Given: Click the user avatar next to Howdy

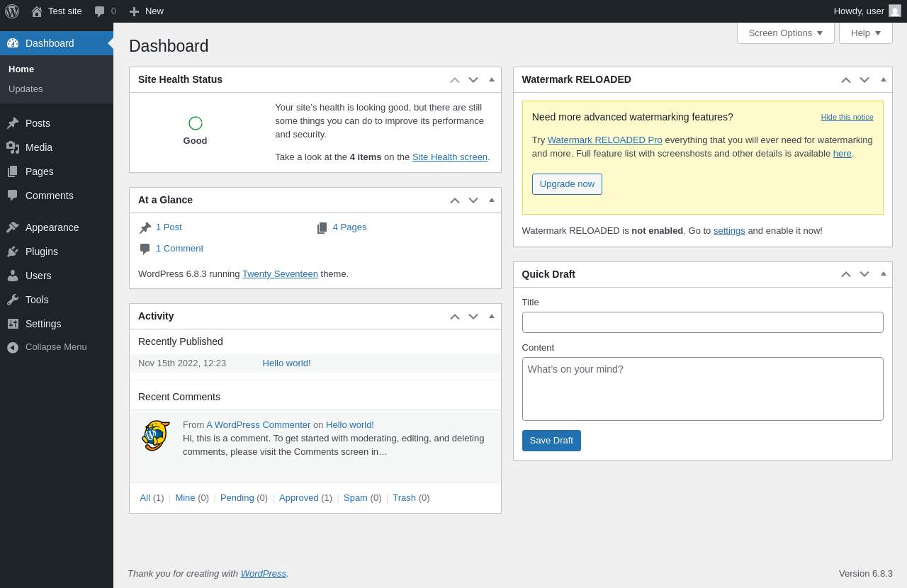Looking at the screenshot, I should [895, 11].
